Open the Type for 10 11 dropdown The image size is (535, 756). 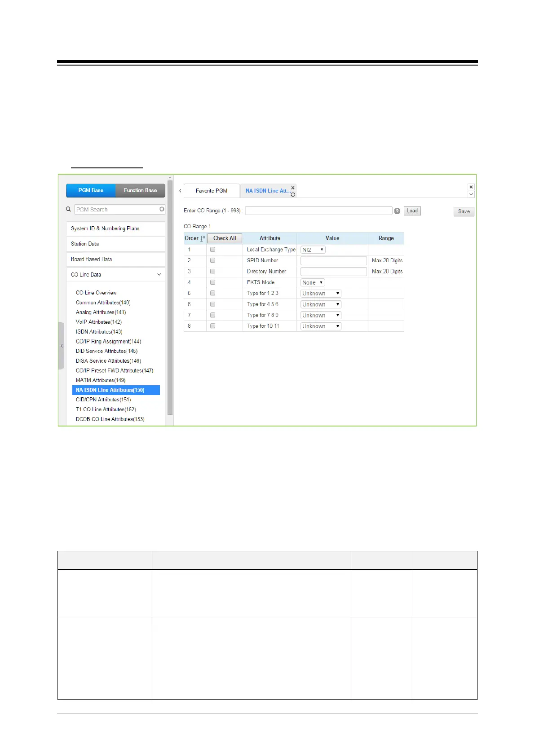pyautogui.click(x=321, y=326)
